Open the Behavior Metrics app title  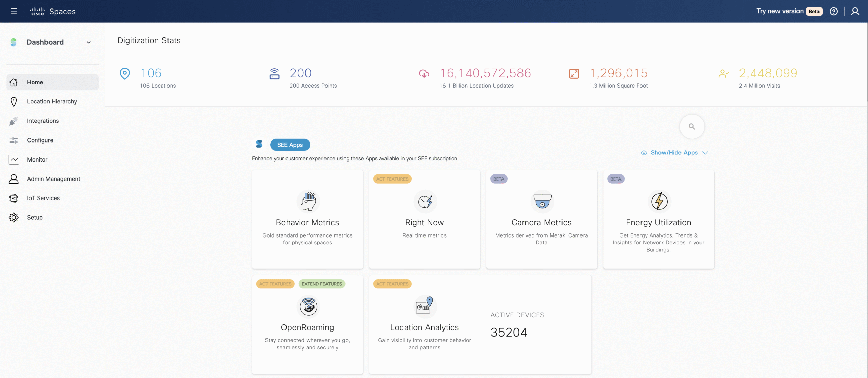click(x=308, y=223)
